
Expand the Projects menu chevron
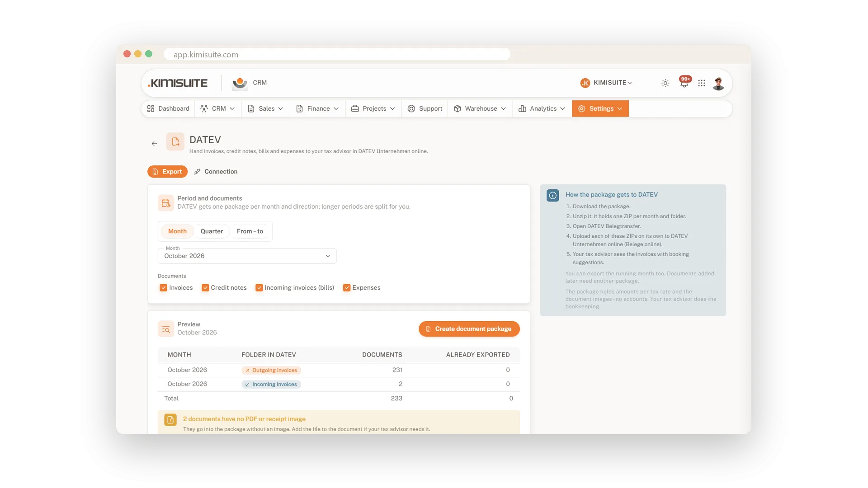pyautogui.click(x=392, y=109)
